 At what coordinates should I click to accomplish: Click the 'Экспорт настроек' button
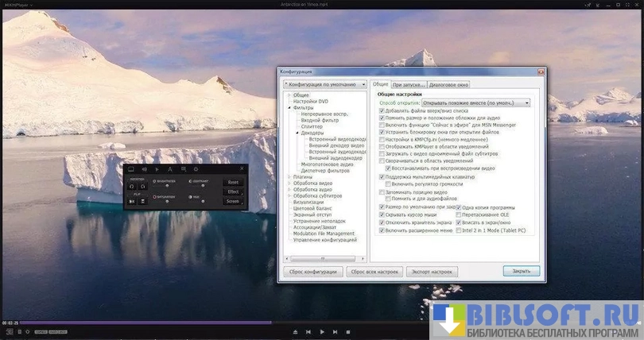coord(432,272)
